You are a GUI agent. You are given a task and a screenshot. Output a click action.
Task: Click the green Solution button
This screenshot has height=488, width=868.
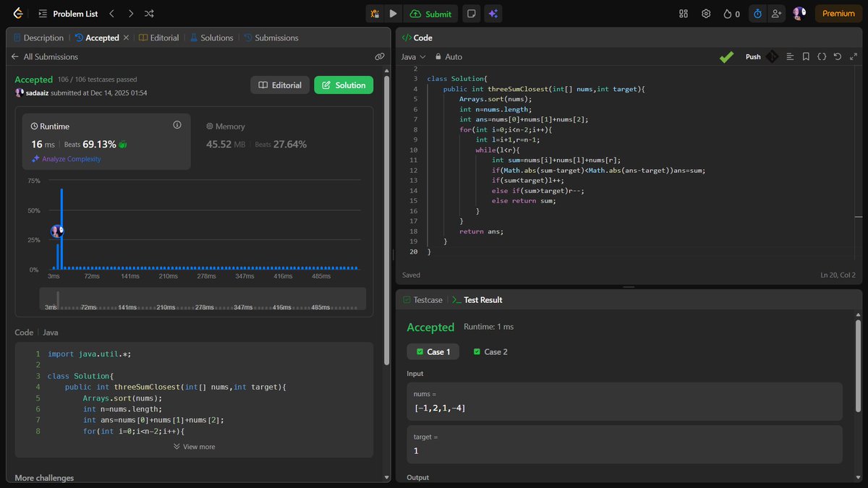pos(344,85)
